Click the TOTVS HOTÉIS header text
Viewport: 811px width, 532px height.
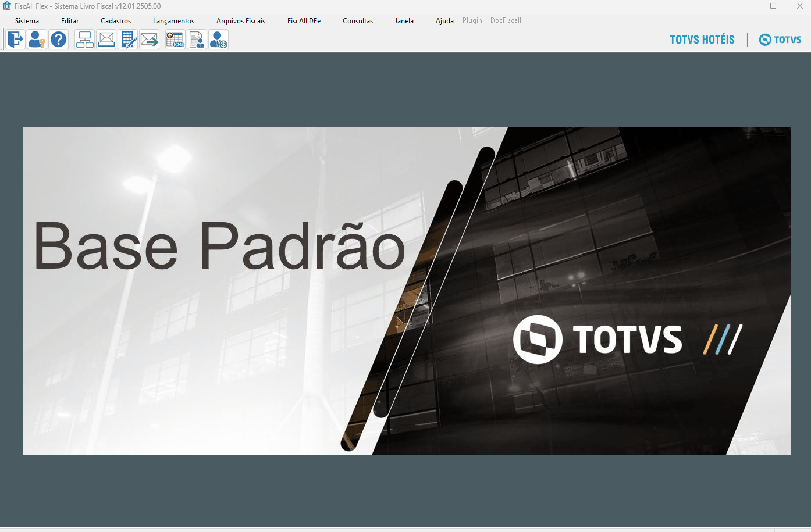pyautogui.click(x=702, y=40)
